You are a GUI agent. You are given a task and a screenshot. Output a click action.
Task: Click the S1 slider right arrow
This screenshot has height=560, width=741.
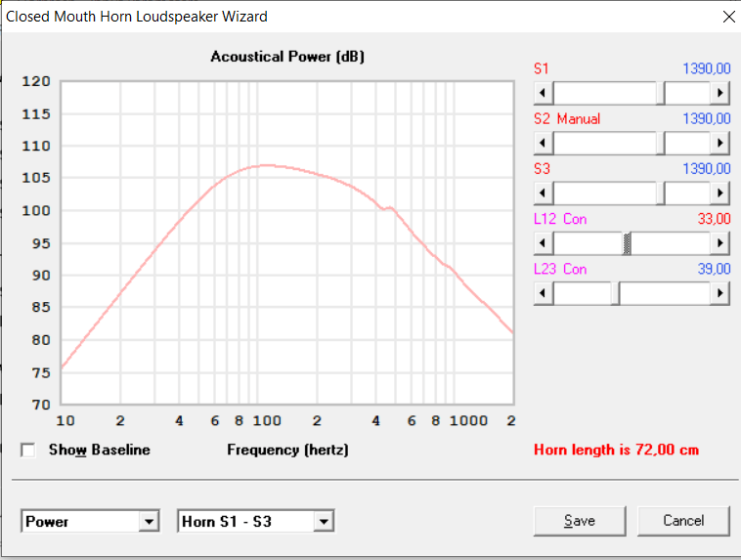click(719, 93)
